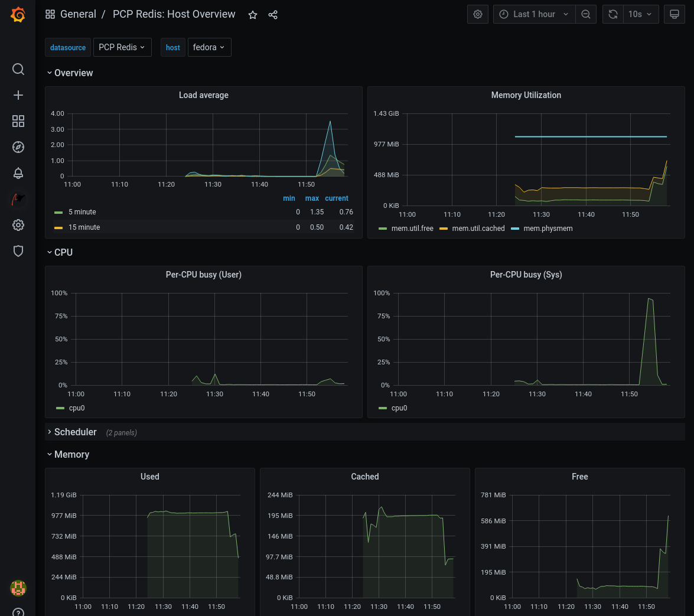This screenshot has height=616, width=694.
Task: Open the Server Admin shield icon
Action: [x=18, y=251]
